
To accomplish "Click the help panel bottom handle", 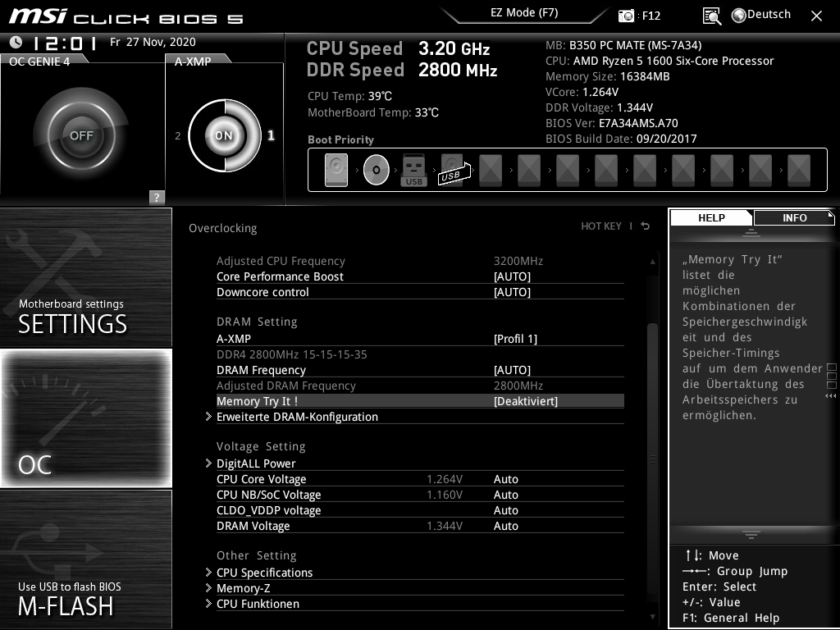I will click(751, 534).
